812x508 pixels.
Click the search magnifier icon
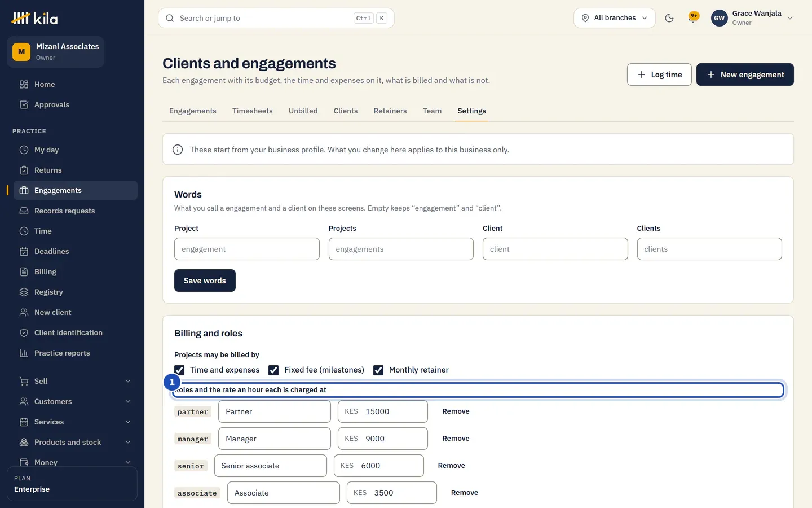(170, 18)
